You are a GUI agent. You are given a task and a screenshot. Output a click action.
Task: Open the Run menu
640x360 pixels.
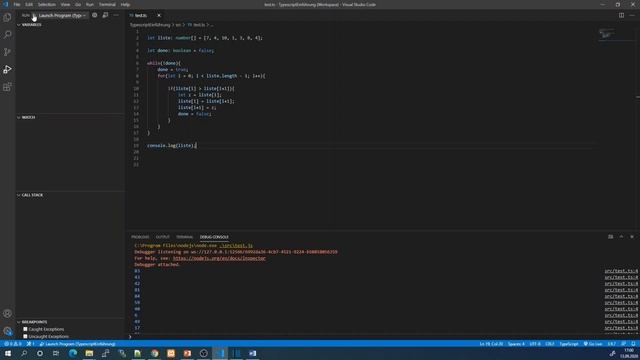(90, 4)
